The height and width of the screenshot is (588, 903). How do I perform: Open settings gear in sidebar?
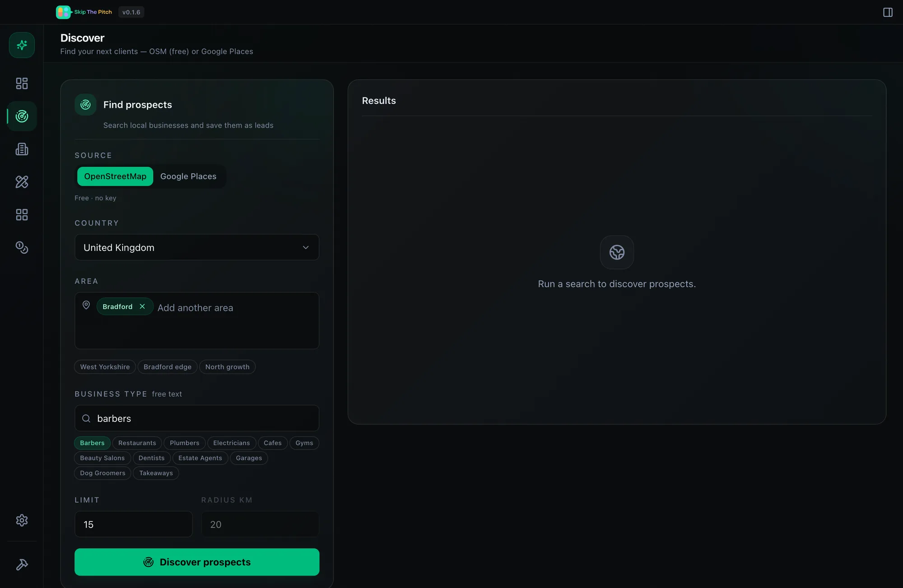(x=22, y=520)
